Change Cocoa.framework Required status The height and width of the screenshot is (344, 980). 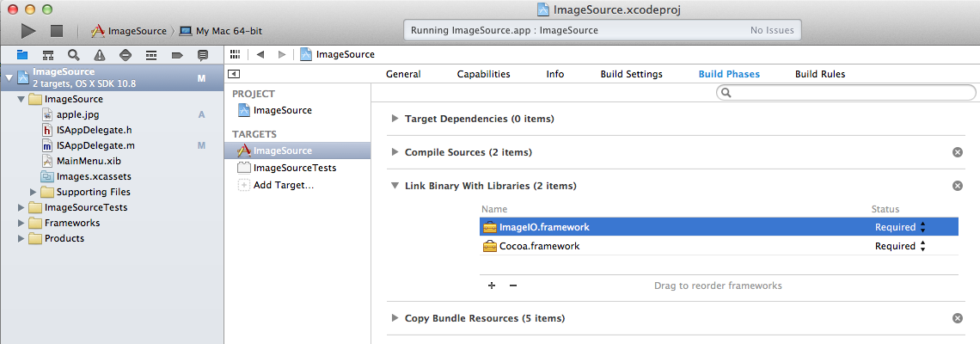pyautogui.click(x=900, y=246)
